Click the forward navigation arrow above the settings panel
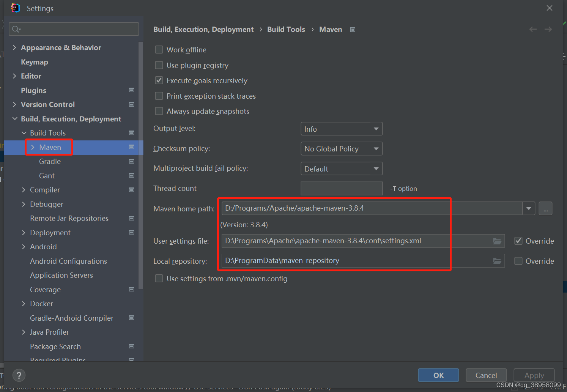This screenshot has width=567, height=392. pos(548,29)
